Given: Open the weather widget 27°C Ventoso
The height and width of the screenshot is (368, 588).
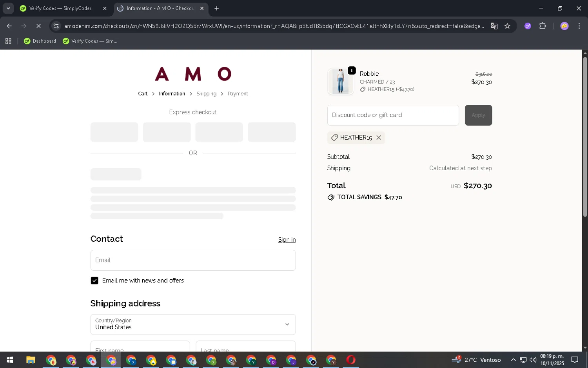Looking at the screenshot, I should point(476,360).
